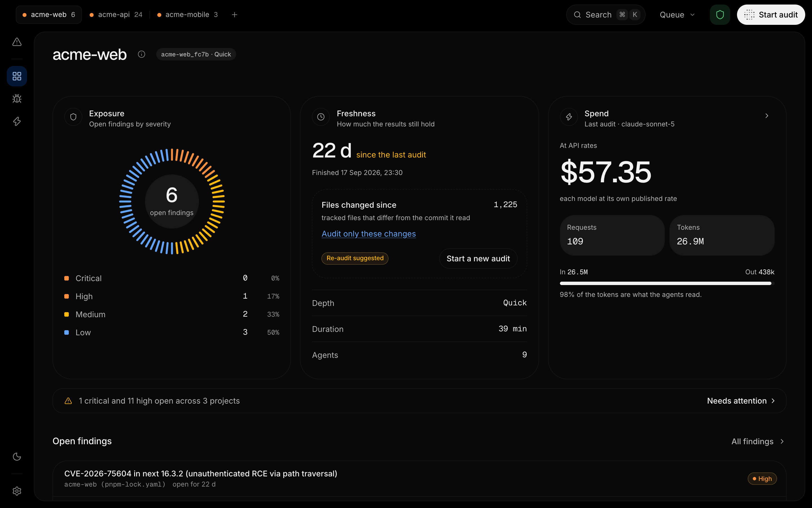812x508 pixels.
Task: Open Needs attention link
Action: tap(741, 401)
